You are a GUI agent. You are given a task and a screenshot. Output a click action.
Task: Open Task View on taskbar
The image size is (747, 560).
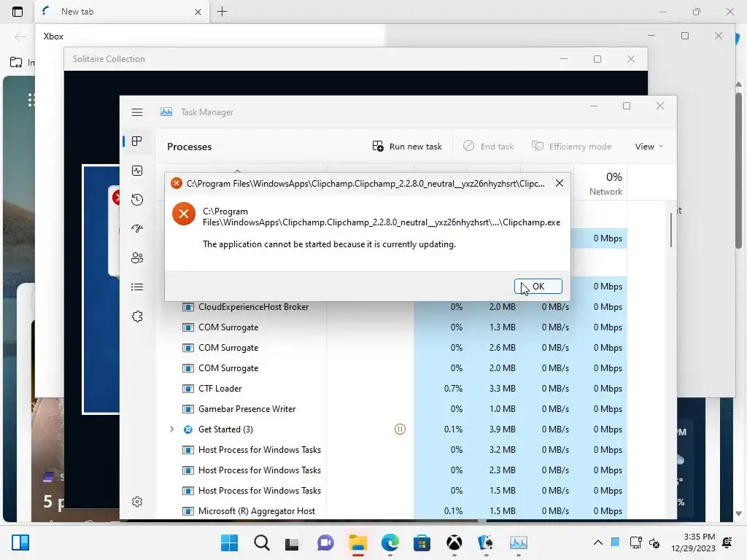293,542
